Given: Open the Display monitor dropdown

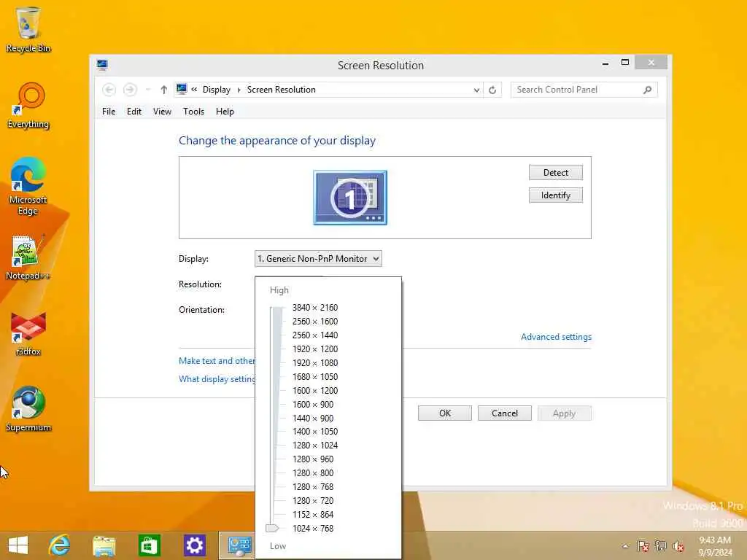Looking at the screenshot, I should [318, 259].
